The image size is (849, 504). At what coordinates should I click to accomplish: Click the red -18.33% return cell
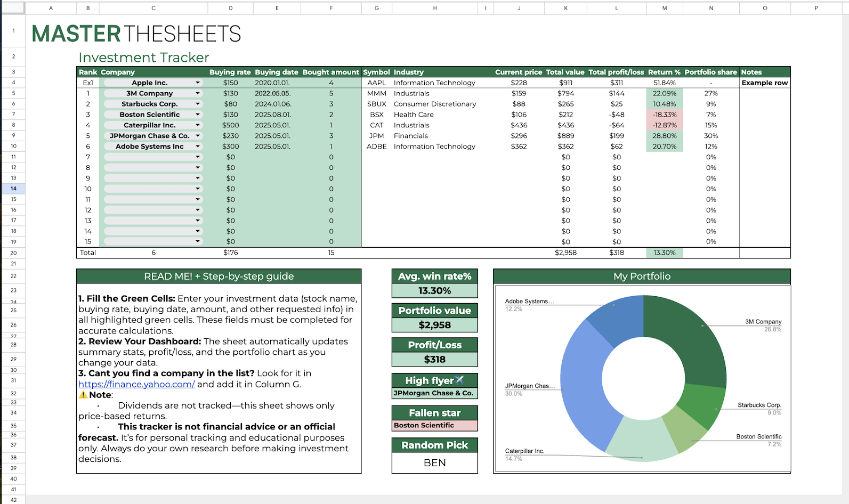664,115
